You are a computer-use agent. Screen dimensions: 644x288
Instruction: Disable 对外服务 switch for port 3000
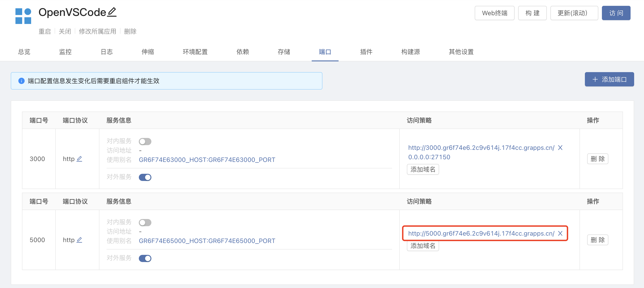145,178
